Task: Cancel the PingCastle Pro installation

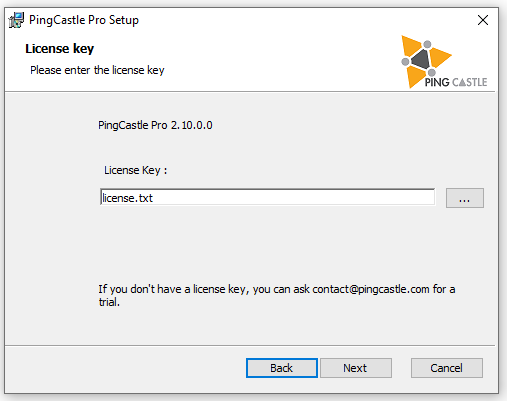Action: [447, 368]
